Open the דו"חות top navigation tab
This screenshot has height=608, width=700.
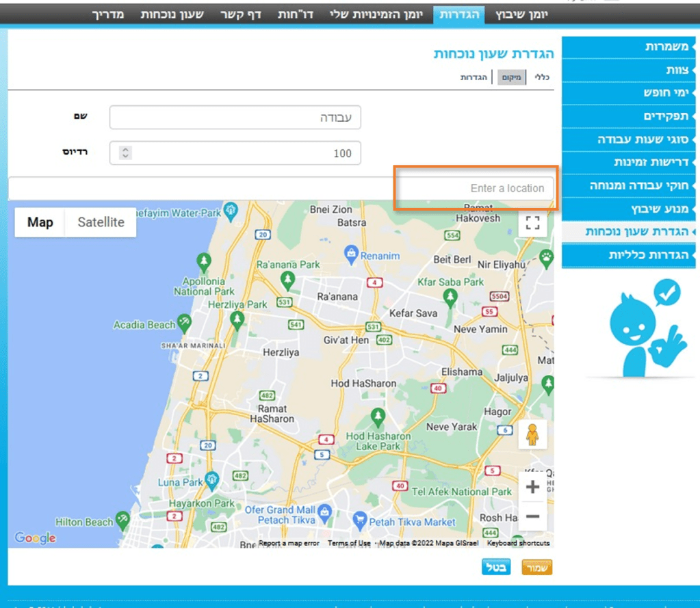coord(296,14)
